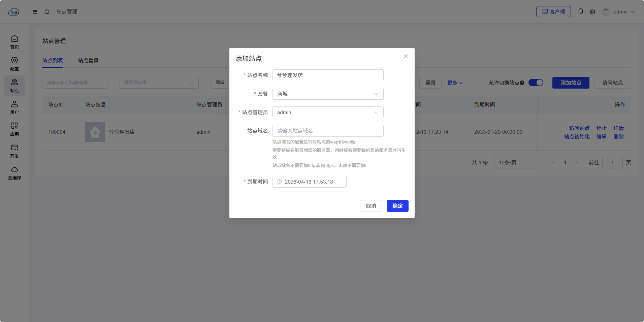Open the 配置 settings sidebar icon
Screen dimensions: 644x322
(14, 64)
